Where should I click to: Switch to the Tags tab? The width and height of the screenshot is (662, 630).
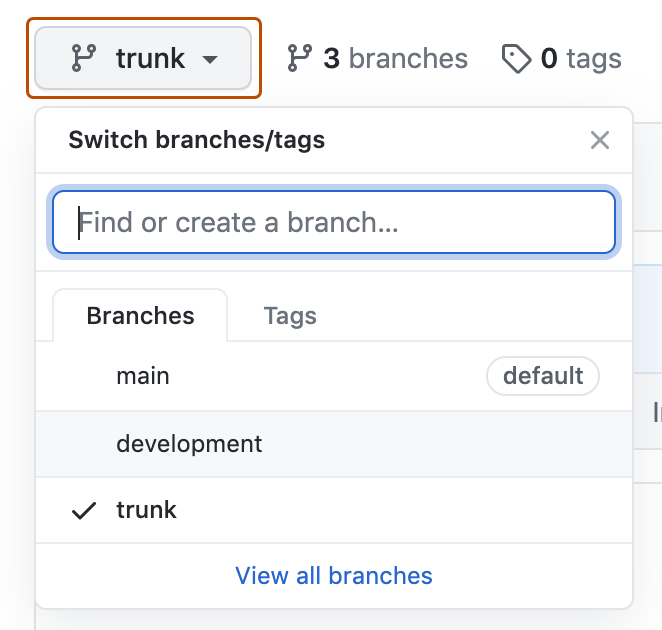pyautogui.click(x=290, y=317)
